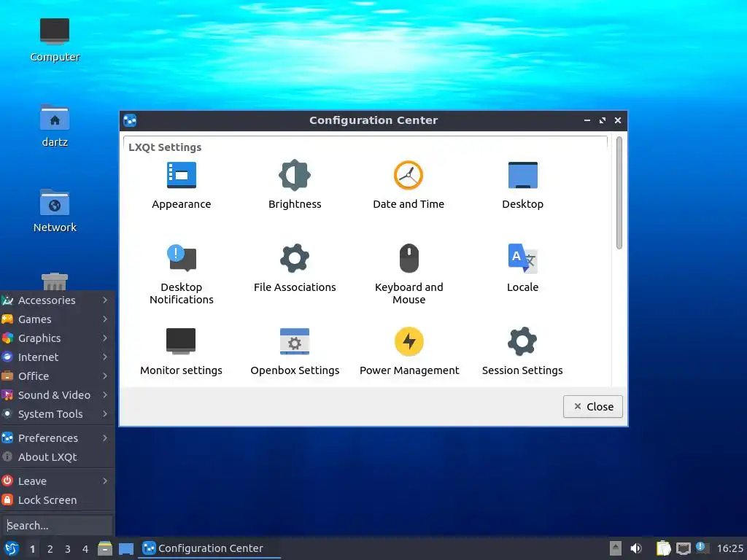Screen dimensions: 747x560
Task: Expand the Games menu category
Action: 57,319
